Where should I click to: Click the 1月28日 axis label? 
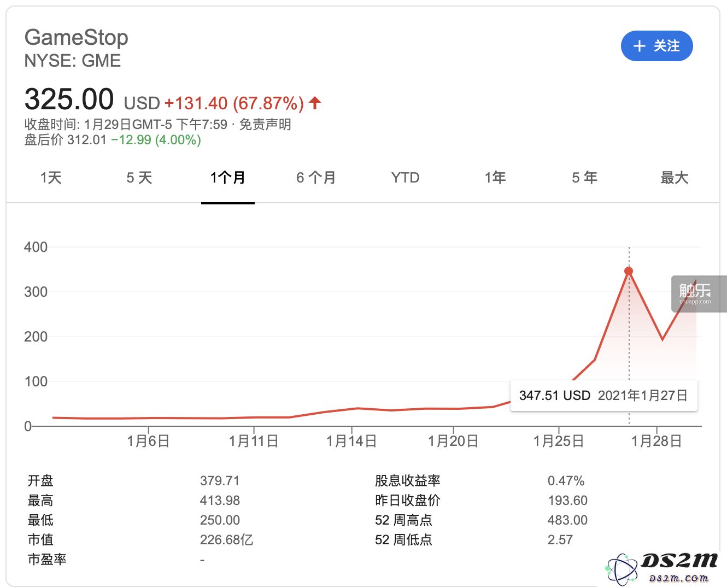(x=656, y=441)
